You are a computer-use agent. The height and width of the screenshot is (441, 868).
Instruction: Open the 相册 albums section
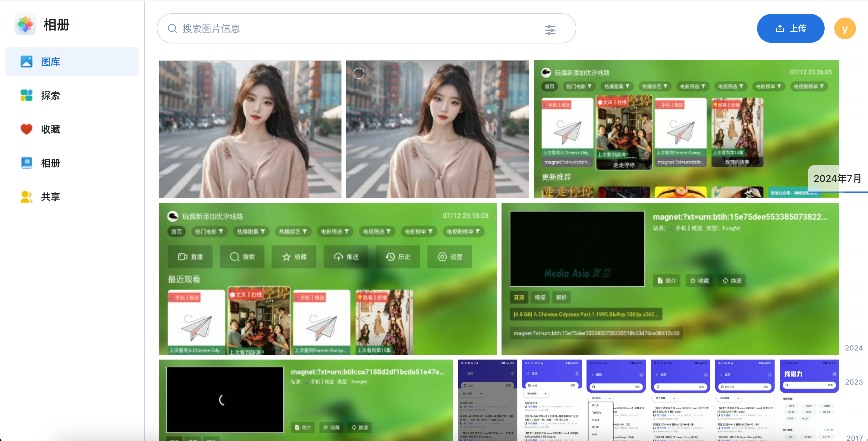coord(72,163)
